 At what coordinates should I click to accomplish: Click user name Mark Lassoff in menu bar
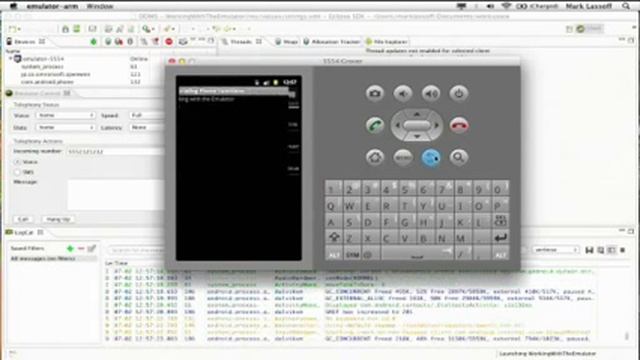click(x=588, y=6)
